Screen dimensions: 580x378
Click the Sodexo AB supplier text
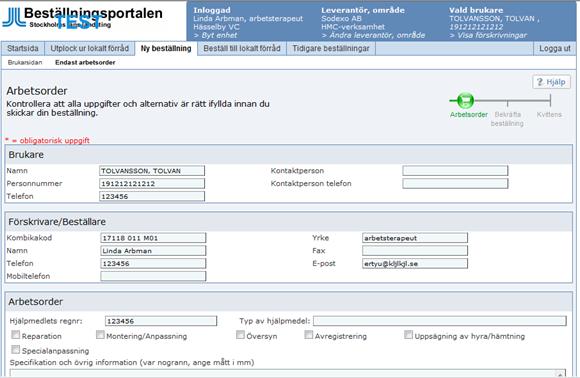[x=341, y=18]
